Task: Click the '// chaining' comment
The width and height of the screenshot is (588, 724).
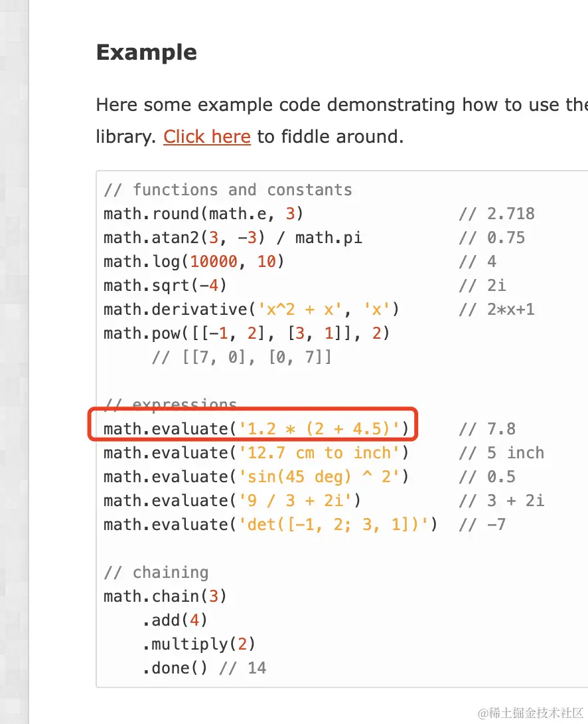Action: 157,573
